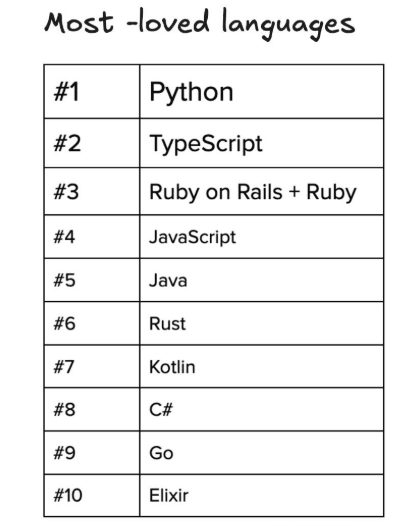Image resolution: width=414 pixels, height=526 pixels.
Task: Click the 'Most -loved languages' title
Action: pos(200,24)
